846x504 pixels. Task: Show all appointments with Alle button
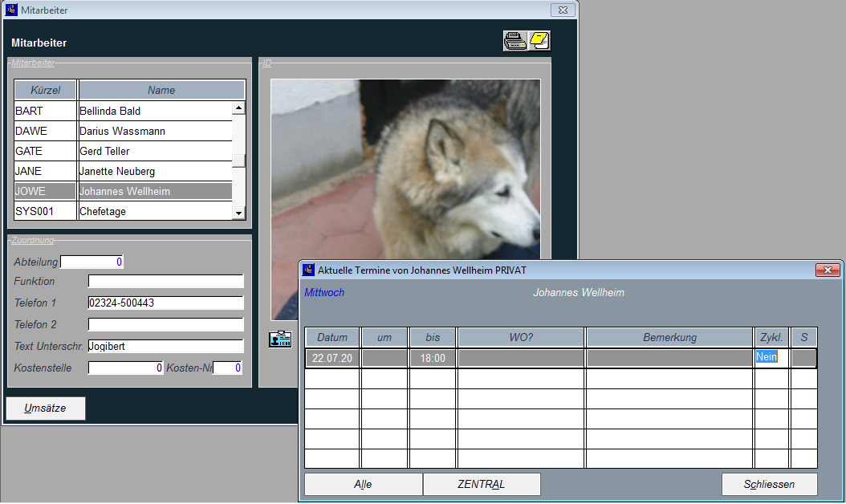pos(363,484)
